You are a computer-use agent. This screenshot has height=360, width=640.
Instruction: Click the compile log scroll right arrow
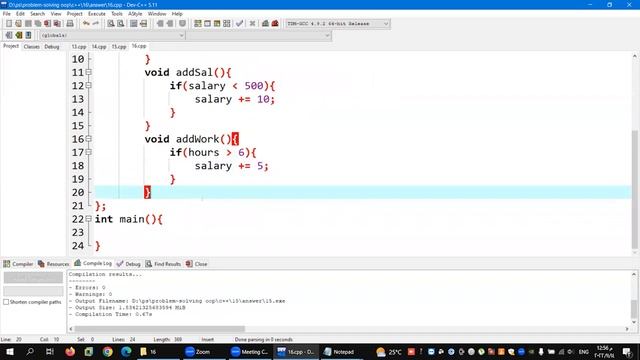627,329
